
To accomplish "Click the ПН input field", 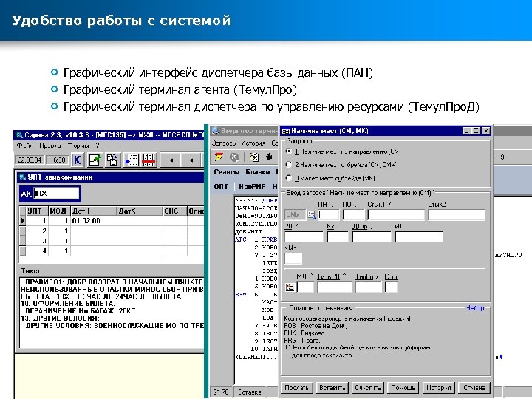I will click(328, 215).
